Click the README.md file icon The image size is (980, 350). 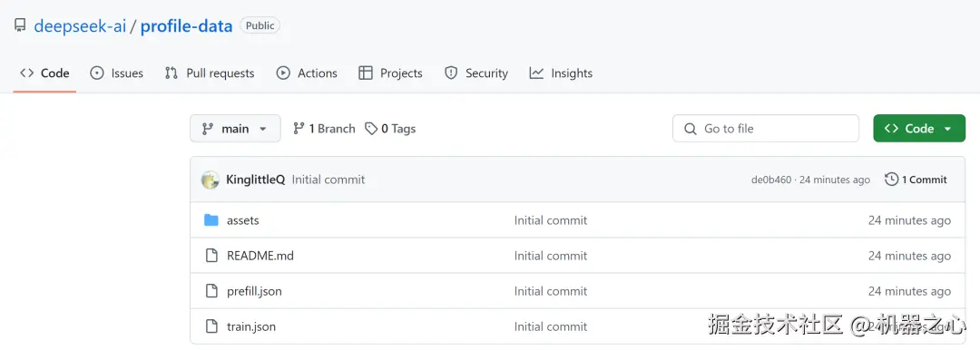211,256
